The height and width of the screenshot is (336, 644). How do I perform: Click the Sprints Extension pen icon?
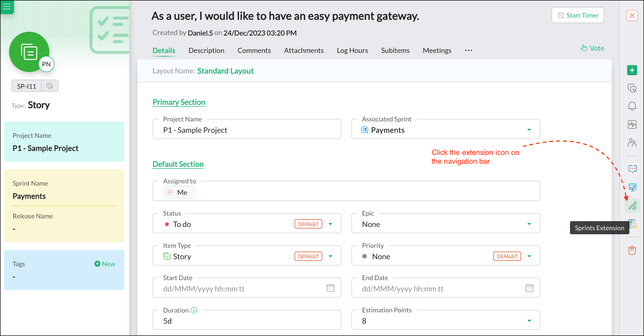tap(632, 206)
